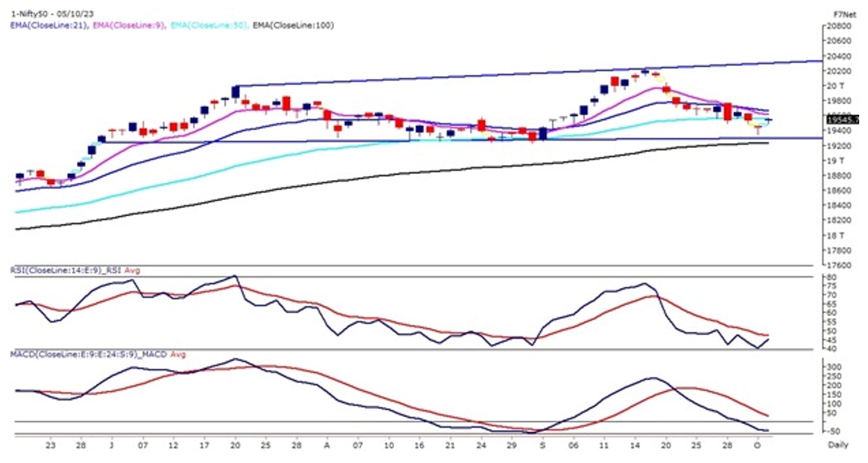The image size is (868, 463).
Task: Select the EMA(CloseLine:21) legend label
Action: [48, 25]
